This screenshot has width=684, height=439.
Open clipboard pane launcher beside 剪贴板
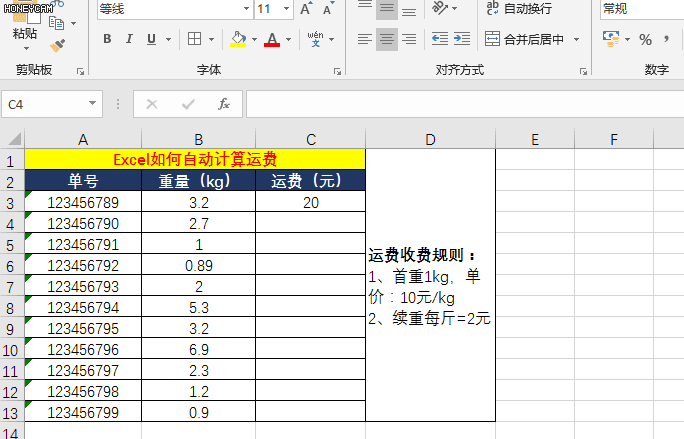(x=80, y=71)
